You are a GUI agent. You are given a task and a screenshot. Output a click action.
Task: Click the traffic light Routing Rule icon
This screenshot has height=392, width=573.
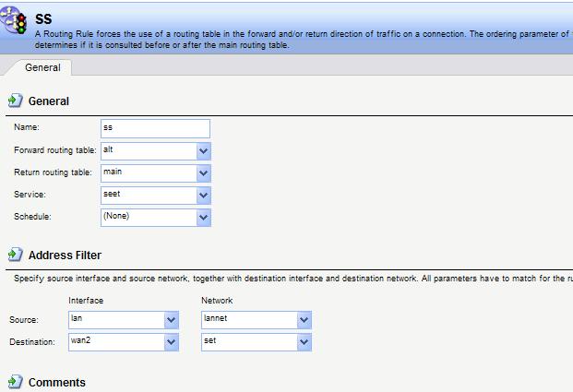(17, 24)
